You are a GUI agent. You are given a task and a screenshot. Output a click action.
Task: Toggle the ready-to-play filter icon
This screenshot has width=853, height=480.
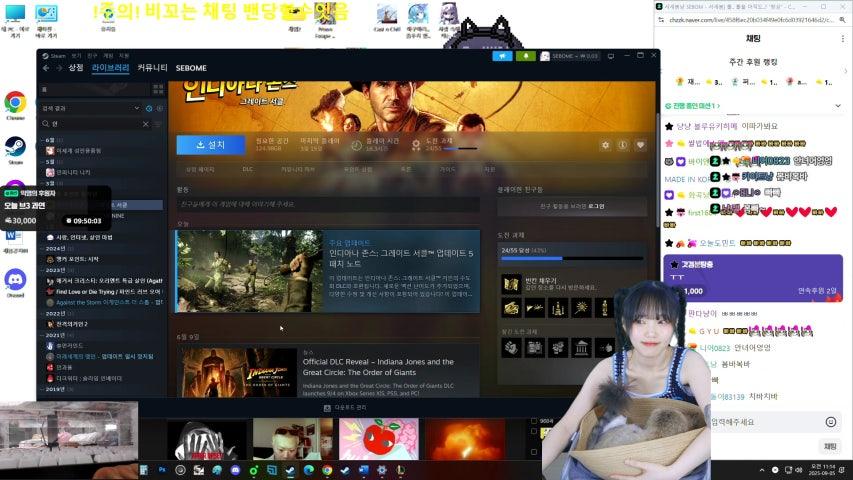coord(159,108)
